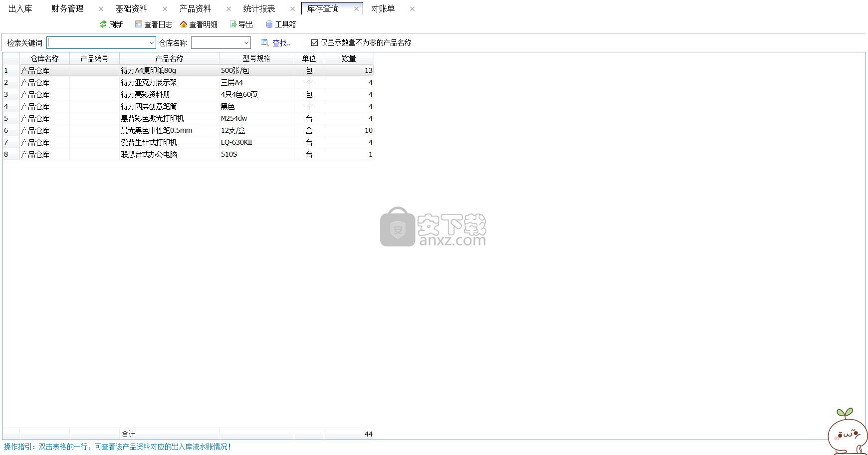
Task: Click the 查看明细 details icon
Action: [x=184, y=24]
